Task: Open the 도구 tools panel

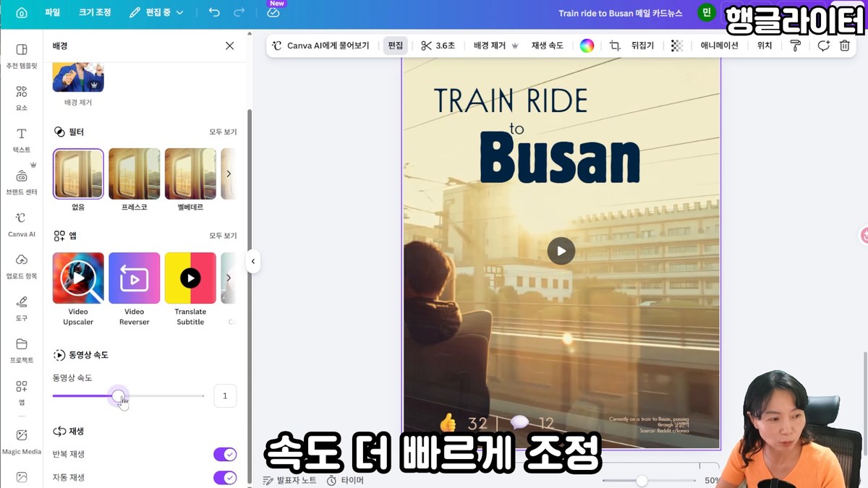Action: pyautogui.click(x=22, y=308)
